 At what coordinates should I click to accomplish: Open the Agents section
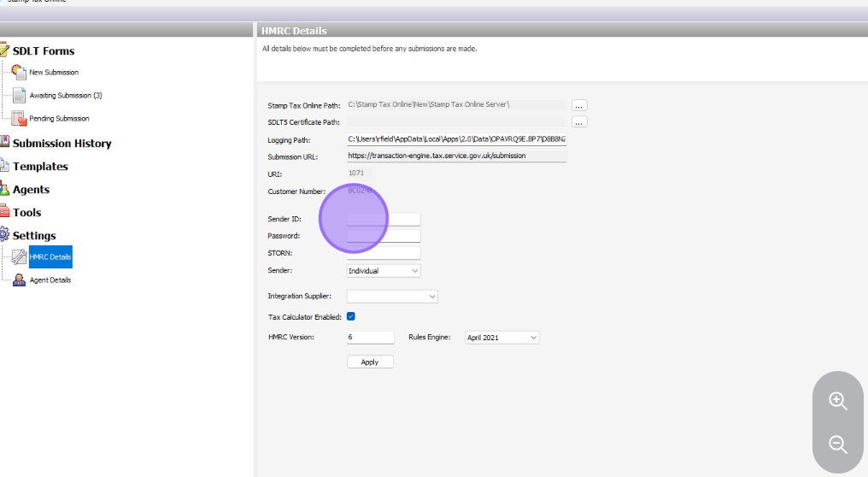tap(31, 190)
